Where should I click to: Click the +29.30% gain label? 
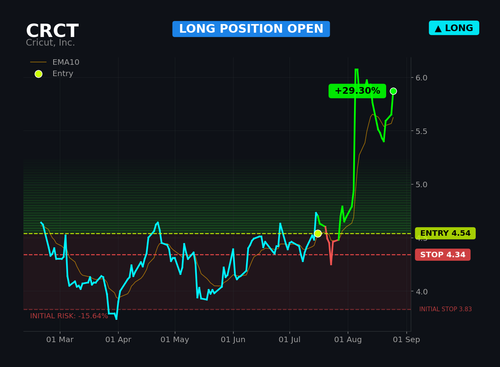[357, 91]
